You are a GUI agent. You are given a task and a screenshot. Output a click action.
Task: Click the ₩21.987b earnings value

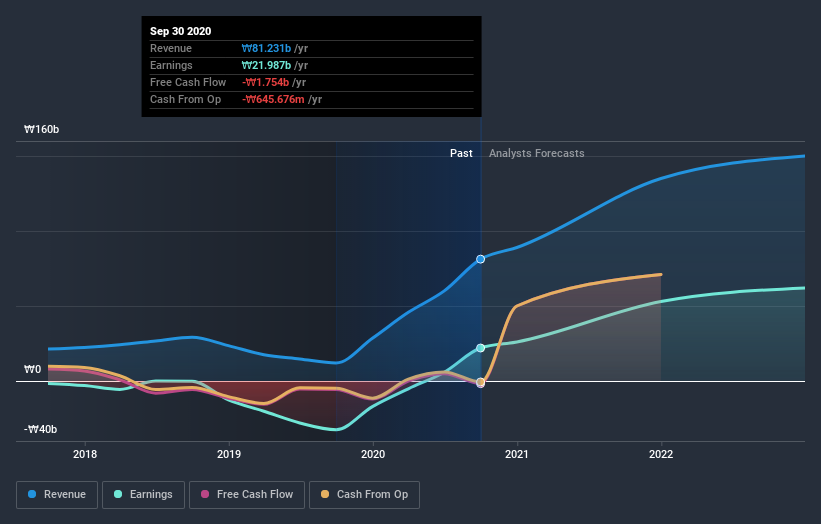pyautogui.click(x=267, y=65)
